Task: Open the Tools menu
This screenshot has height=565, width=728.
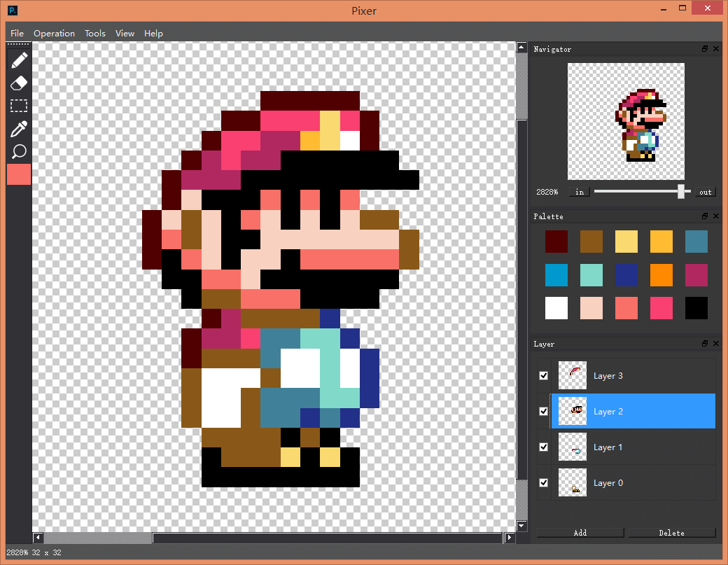Action: point(94,34)
